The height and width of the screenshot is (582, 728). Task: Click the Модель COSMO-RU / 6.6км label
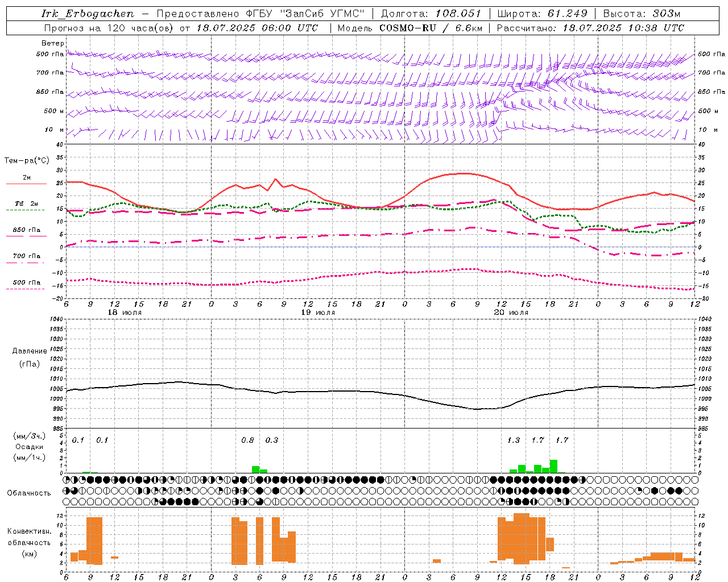click(x=410, y=28)
